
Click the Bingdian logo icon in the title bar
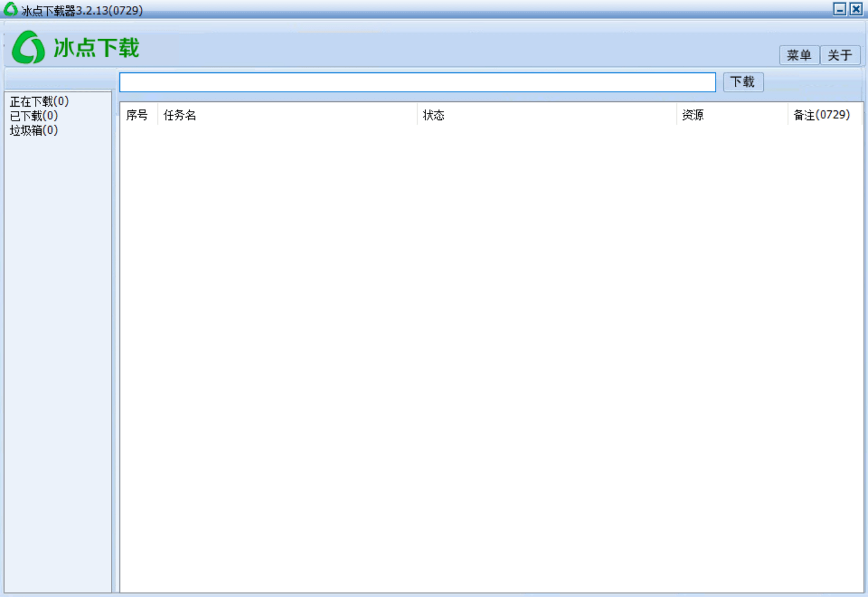[x=9, y=9]
